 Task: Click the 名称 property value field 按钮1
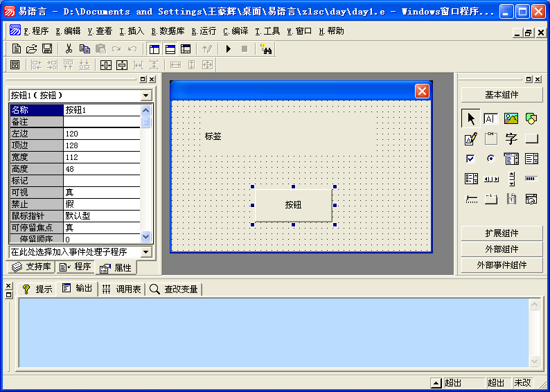click(101, 109)
